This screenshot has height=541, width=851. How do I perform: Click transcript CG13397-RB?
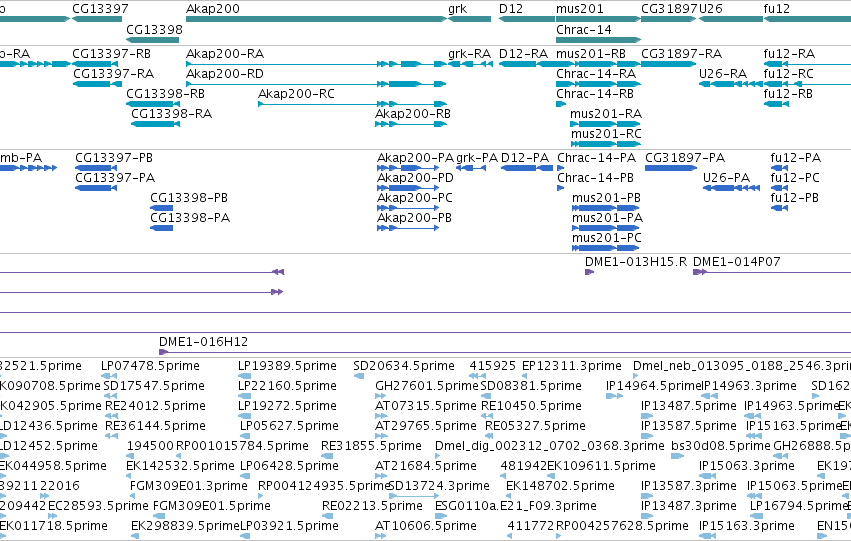95,64
